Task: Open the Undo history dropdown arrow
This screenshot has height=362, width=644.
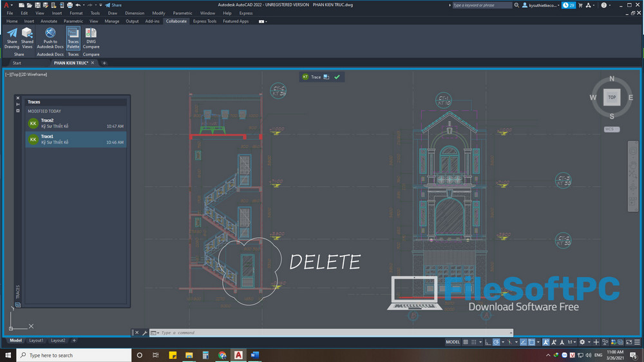Action: (x=83, y=5)
